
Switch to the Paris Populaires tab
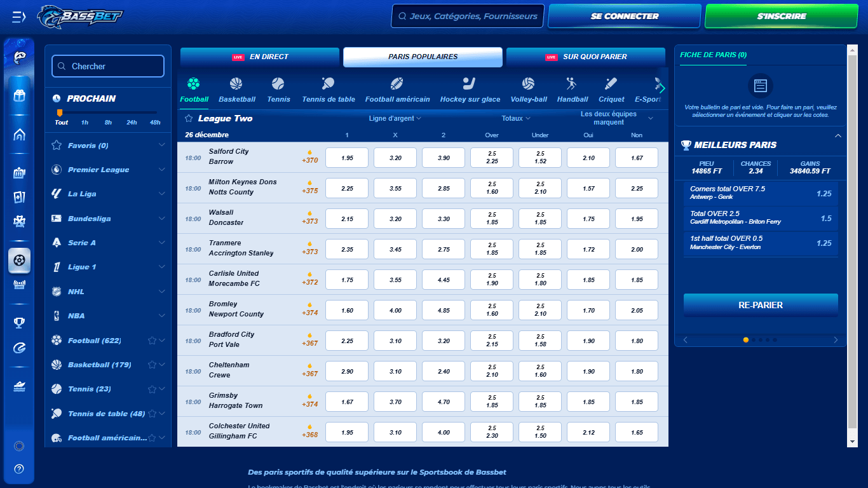[423, 57]
